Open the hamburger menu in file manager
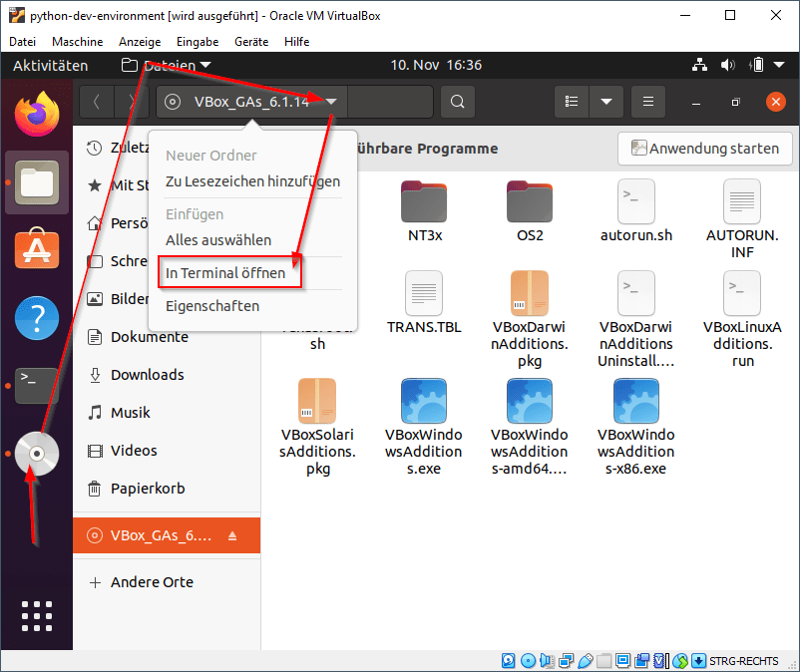Image resolution: width=800 pixels, height=672 pixels. [x=648, y=102]
